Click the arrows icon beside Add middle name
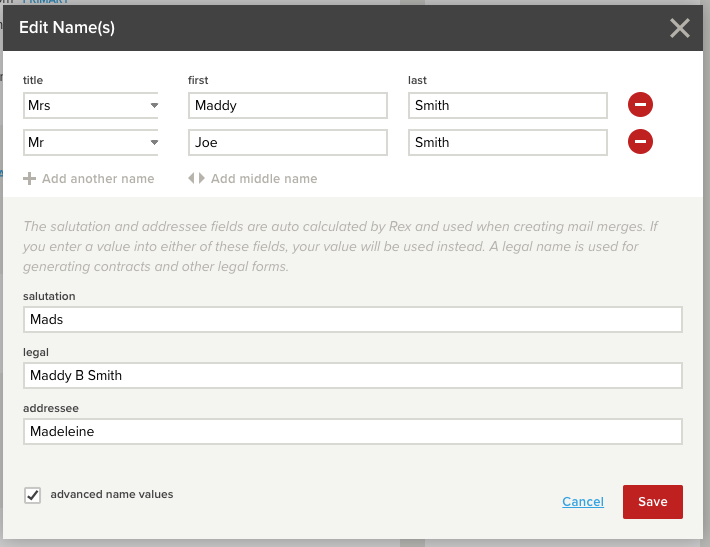710x547 pixels. tap(197, 178)
